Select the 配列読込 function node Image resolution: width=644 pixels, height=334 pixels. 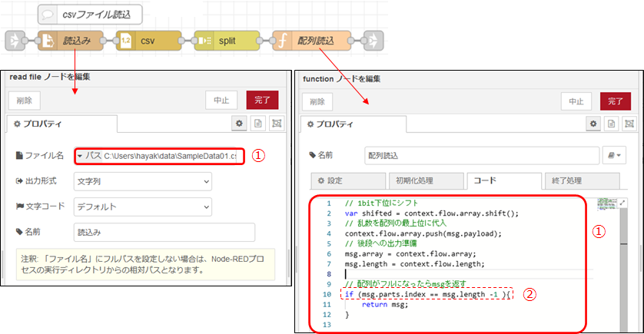[x=311, y=40]
